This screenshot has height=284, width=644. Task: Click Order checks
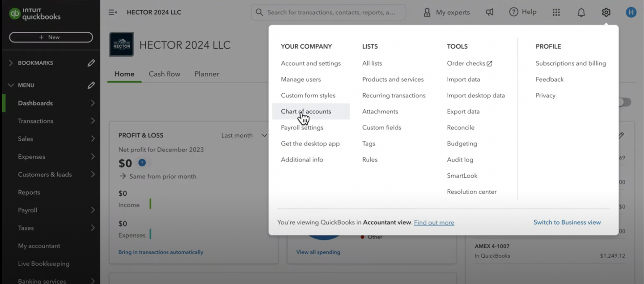click(x=466, y=63)
